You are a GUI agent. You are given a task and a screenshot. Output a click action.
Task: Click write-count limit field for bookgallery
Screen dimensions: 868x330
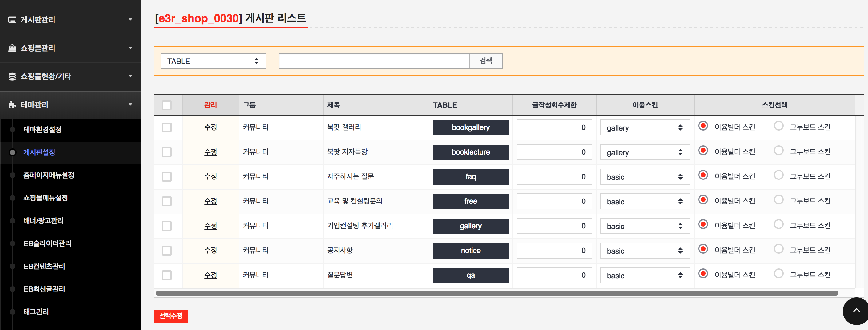click(x=554, y=128)
